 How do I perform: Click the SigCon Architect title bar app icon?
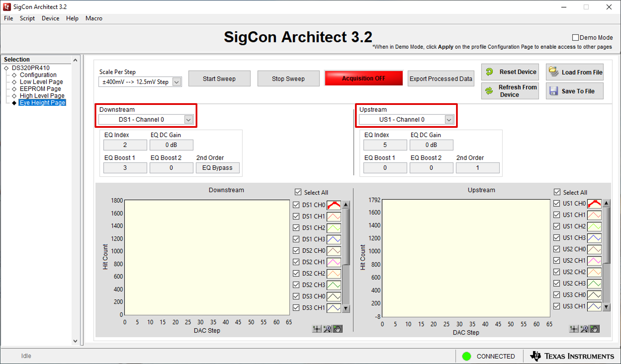coord(7,7)
